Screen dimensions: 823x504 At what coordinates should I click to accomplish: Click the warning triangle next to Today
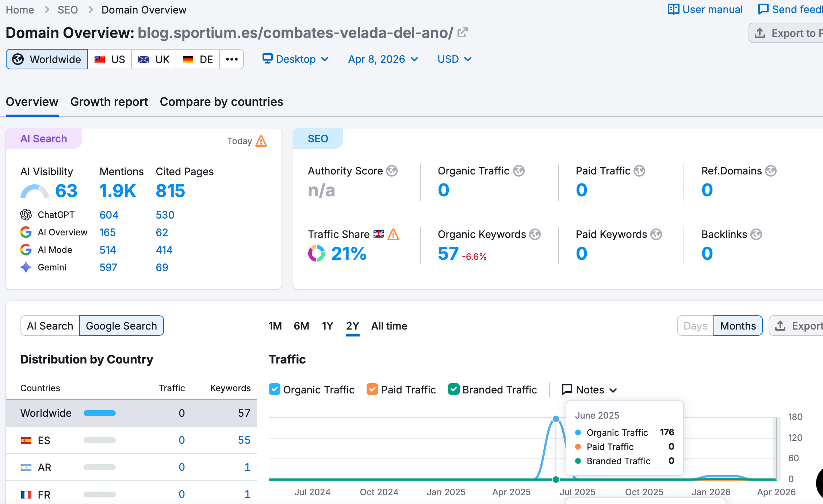click(x=261, y=141)
